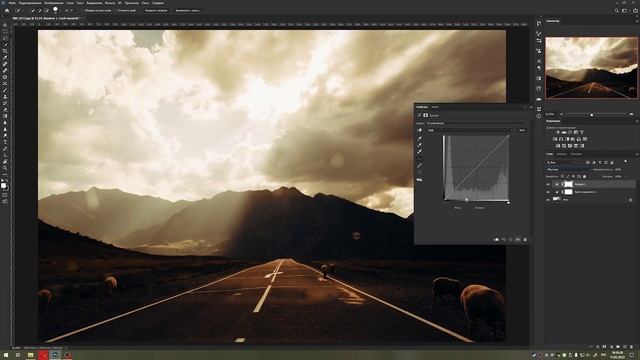Hide the Background layer
The width and height of the screenshot is (640, 360).
[548, 200]
